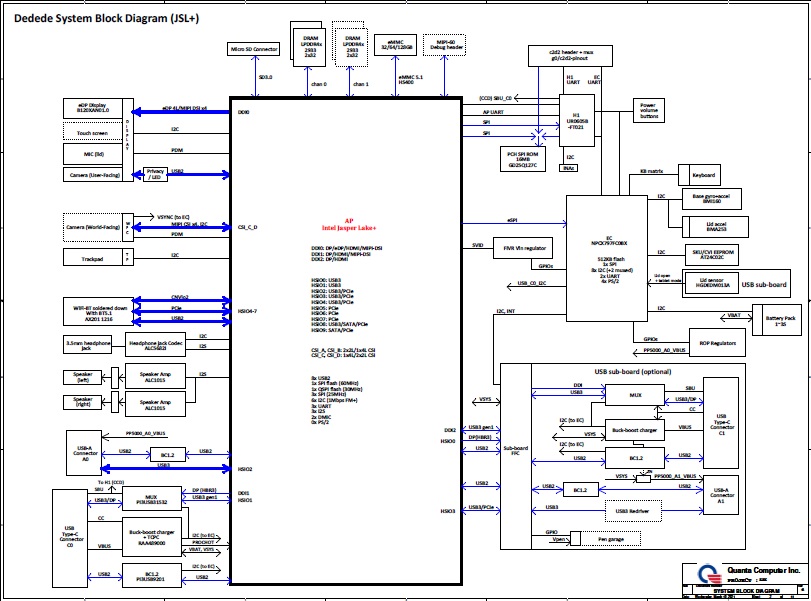Select the HSIO4-7 port label
This screenshot has width=811, height=601.
coord(247,311)
